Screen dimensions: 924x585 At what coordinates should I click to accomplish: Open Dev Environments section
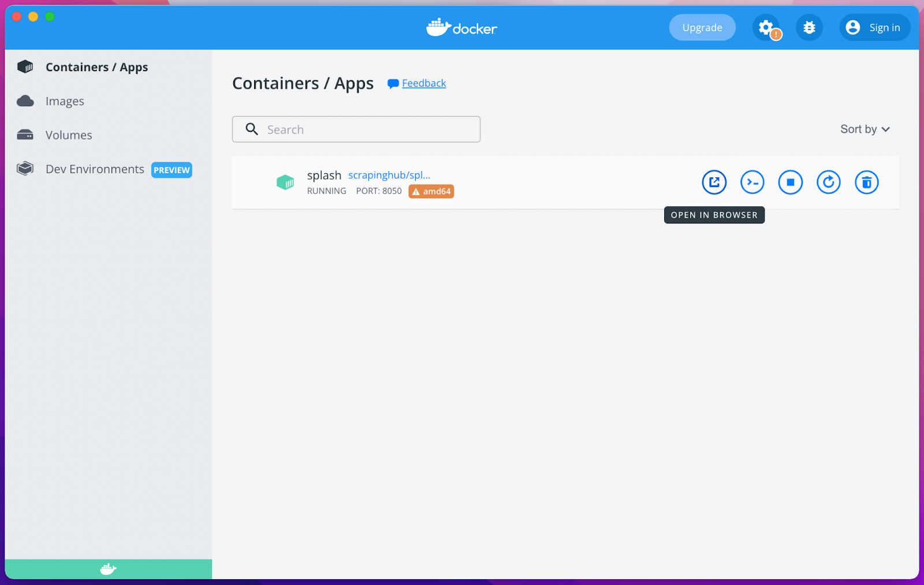click(95, 169)
